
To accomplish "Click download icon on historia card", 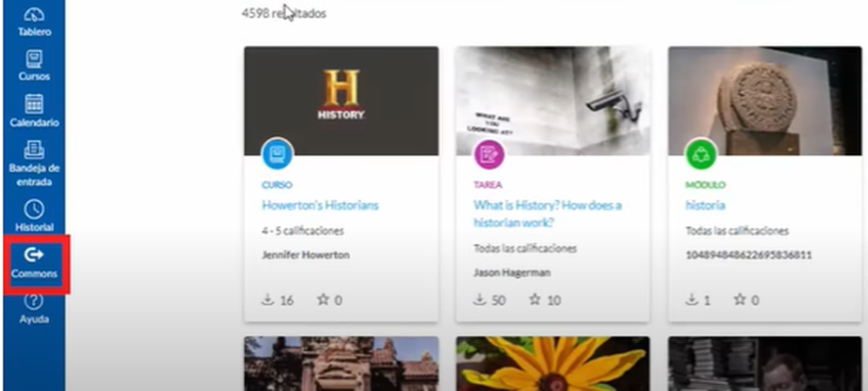I will [x=692, y=300].
